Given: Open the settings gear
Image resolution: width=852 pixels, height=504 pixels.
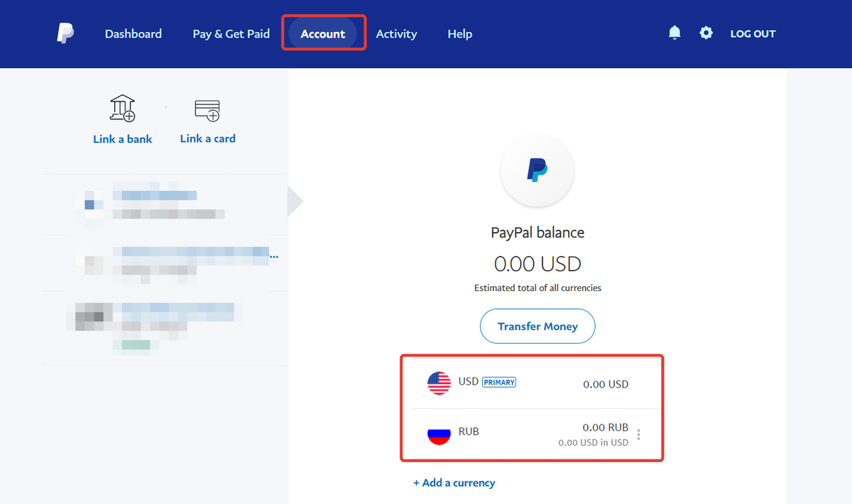Looking at the screenshot, I should click(706, 33).
